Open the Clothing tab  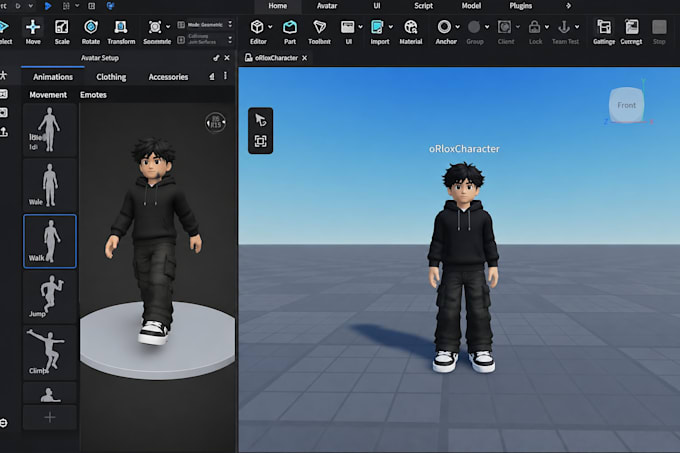(111, 77)
